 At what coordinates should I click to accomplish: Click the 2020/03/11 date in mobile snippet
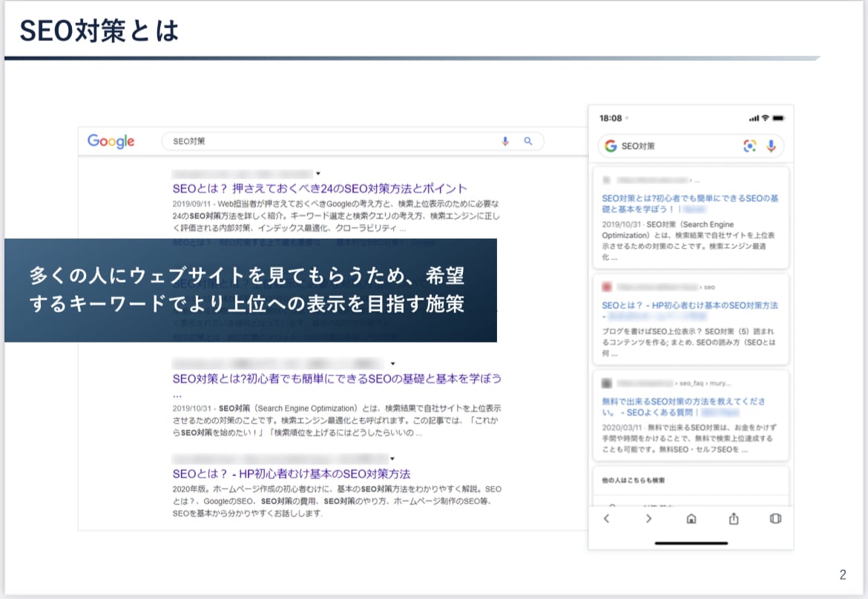pyautogui.click(x=622, y=428)
